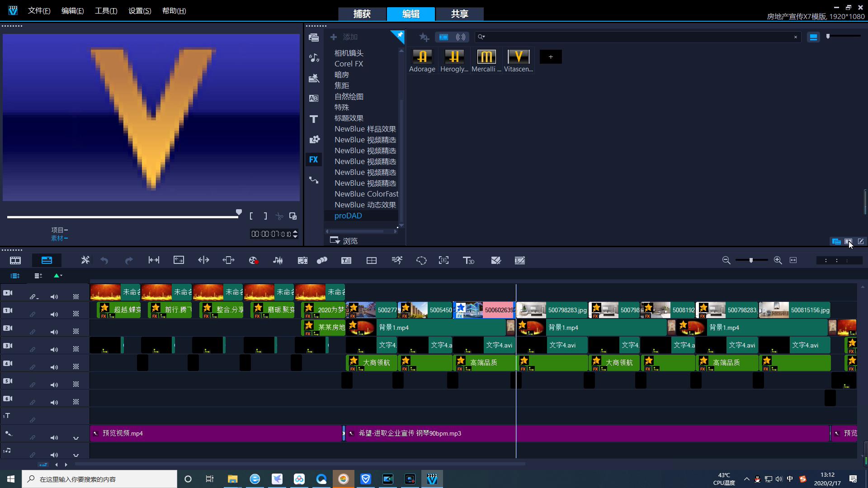The width and height of the screenshot is (868, 488).
Task: Click the 添加 (Add) category button
Action: coord(344,37)
